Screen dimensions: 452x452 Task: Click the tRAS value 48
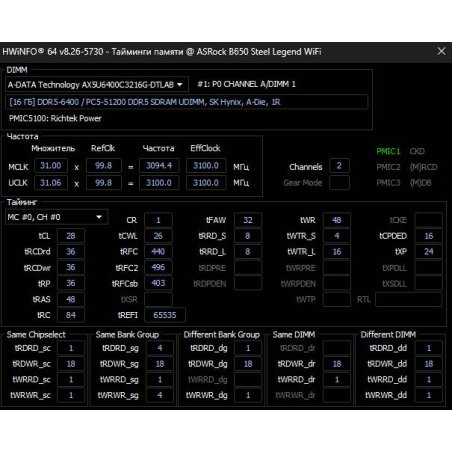coord(71,299)
